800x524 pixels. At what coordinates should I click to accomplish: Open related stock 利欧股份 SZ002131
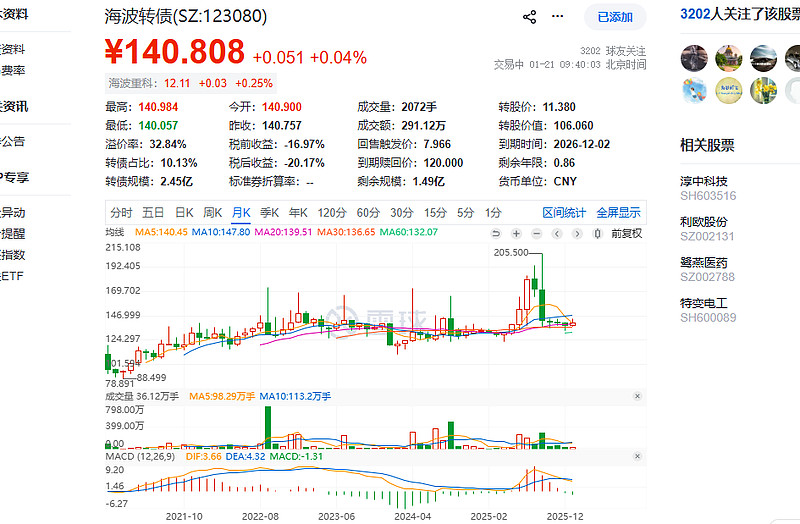[708, 229]
